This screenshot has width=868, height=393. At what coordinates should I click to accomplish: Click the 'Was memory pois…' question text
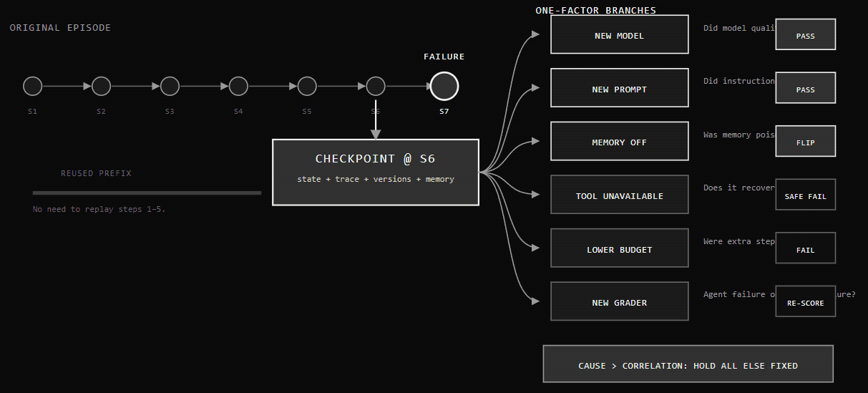[x=739, y=135]
